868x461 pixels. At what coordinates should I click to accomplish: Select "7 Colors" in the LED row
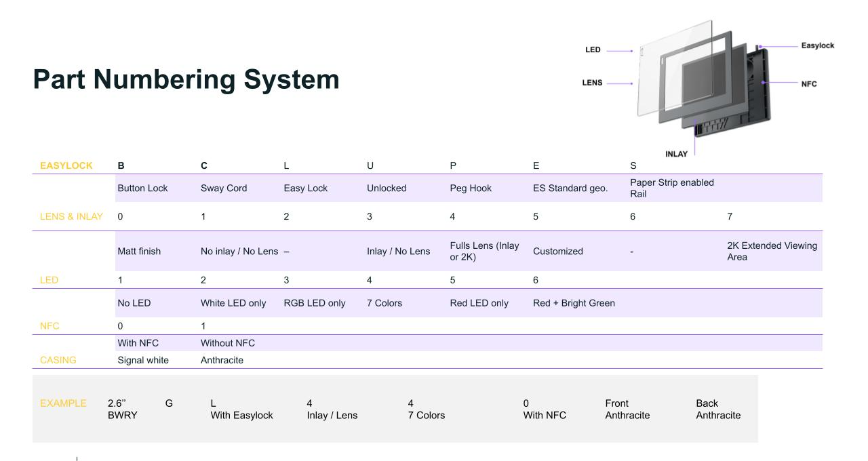pos(384,303)
